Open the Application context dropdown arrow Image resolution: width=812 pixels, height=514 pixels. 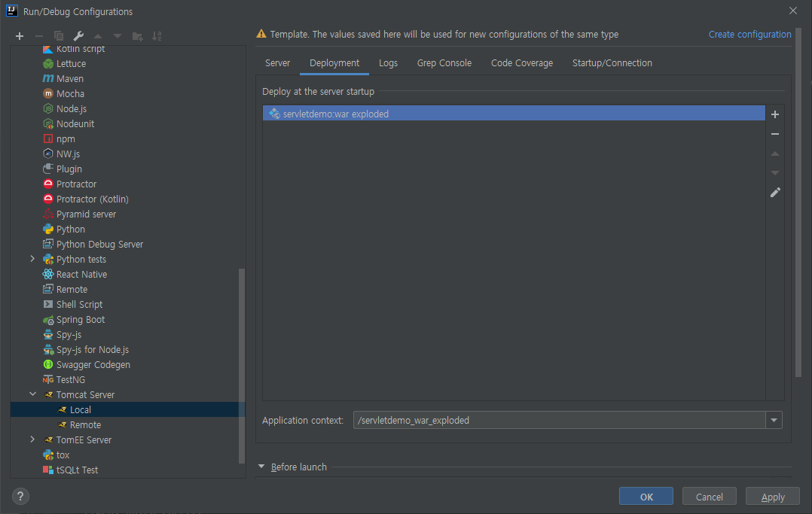(774, 420)
